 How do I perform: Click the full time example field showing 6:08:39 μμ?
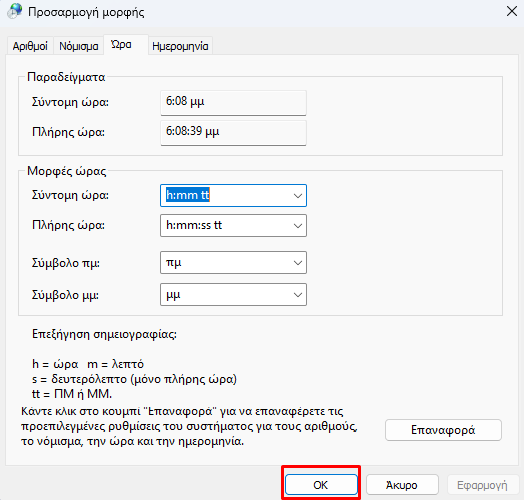click(233, 133)
